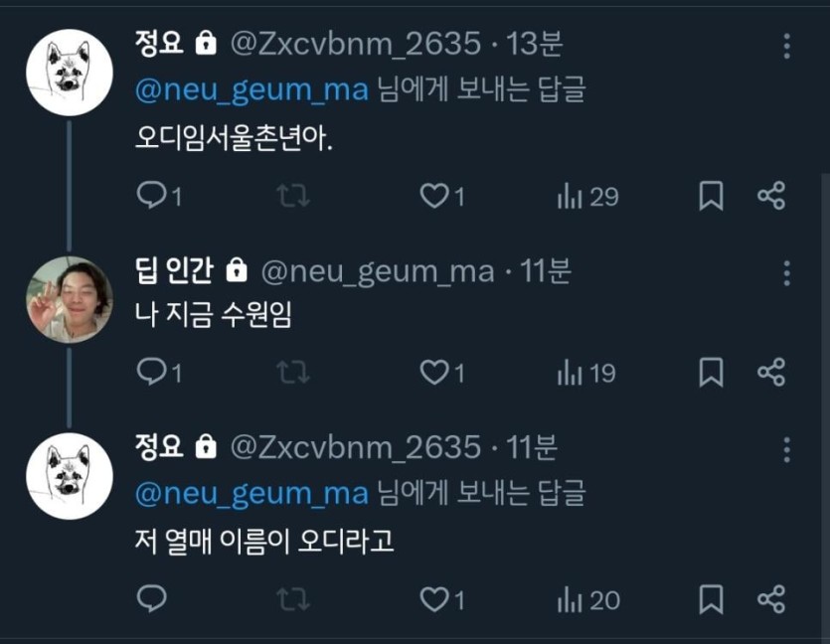Share the 딥 인간 tweet
Image resolution: width=830 pixels, height=644 pixels.
point(771,373)
